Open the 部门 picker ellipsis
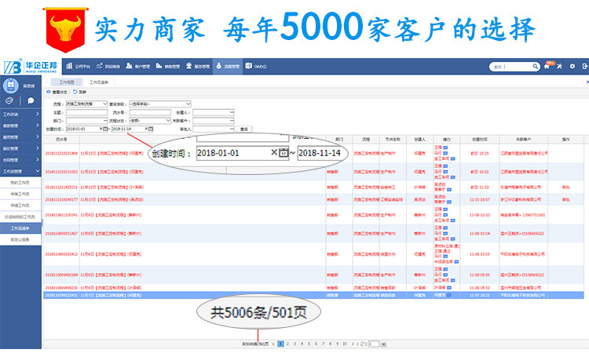Screen dimensions: 589x364 (x=105, y=121)
